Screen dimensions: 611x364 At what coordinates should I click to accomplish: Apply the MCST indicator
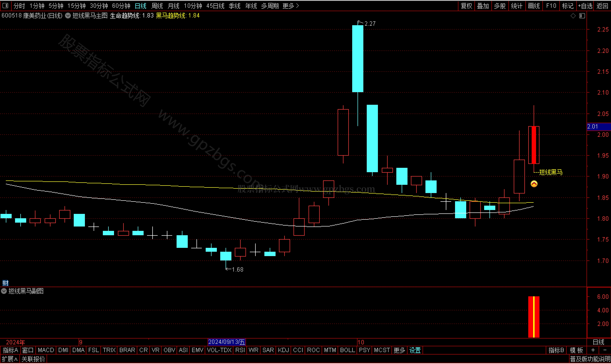(x=382, y=350)
